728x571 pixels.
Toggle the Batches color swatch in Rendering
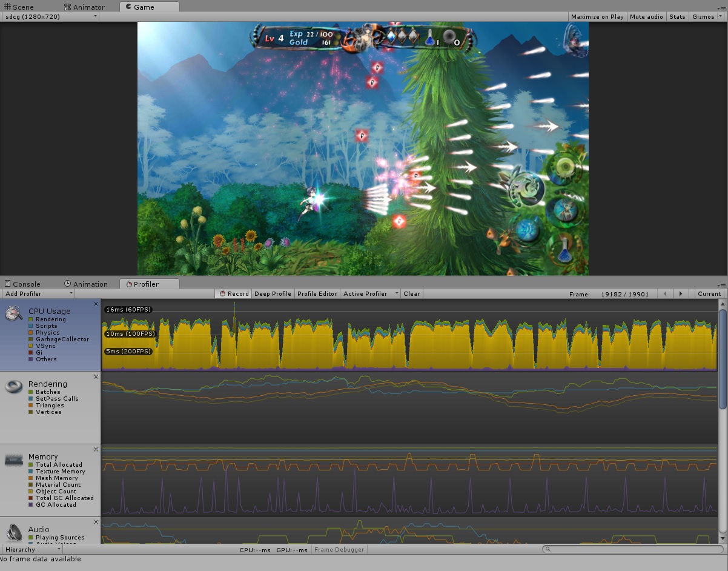coord(31,392)
